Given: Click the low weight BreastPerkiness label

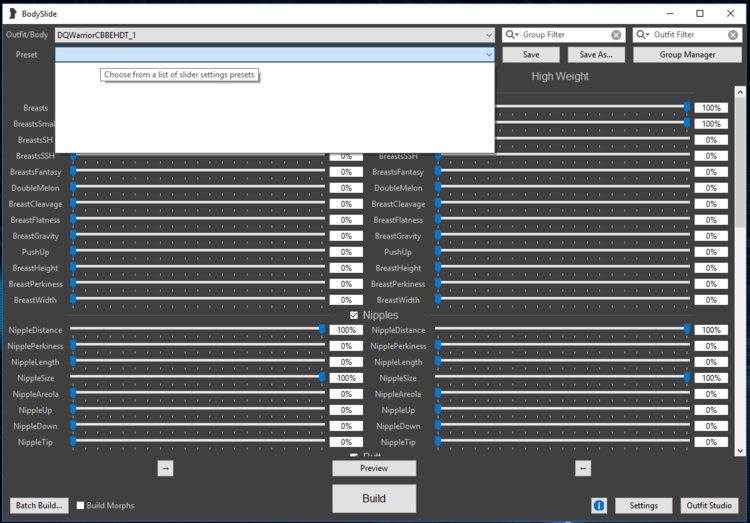Looking at the screenshot, I should pyautogui.click(x=35, y=284).
